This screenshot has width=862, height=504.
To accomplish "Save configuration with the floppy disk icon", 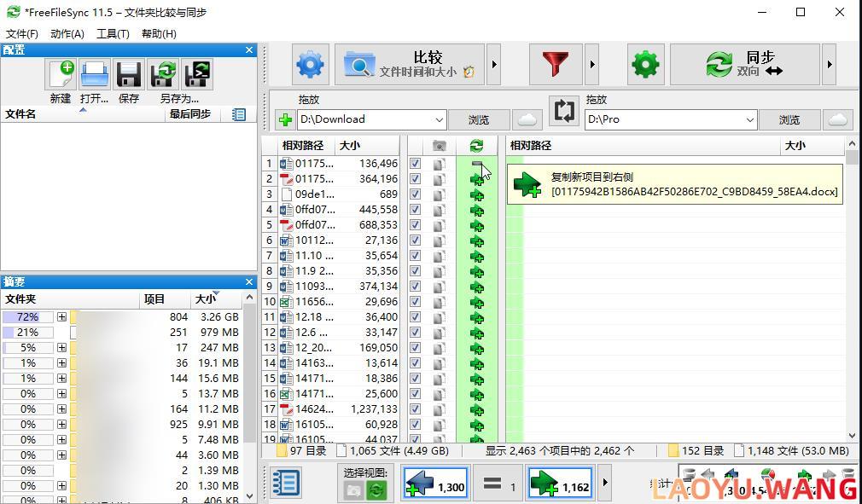I will pyautogui.click(x=129, y=75).
